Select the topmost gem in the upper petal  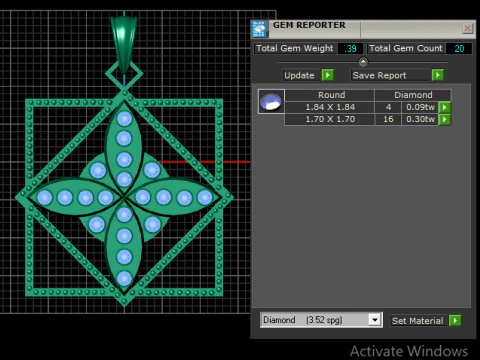(124, 119)
